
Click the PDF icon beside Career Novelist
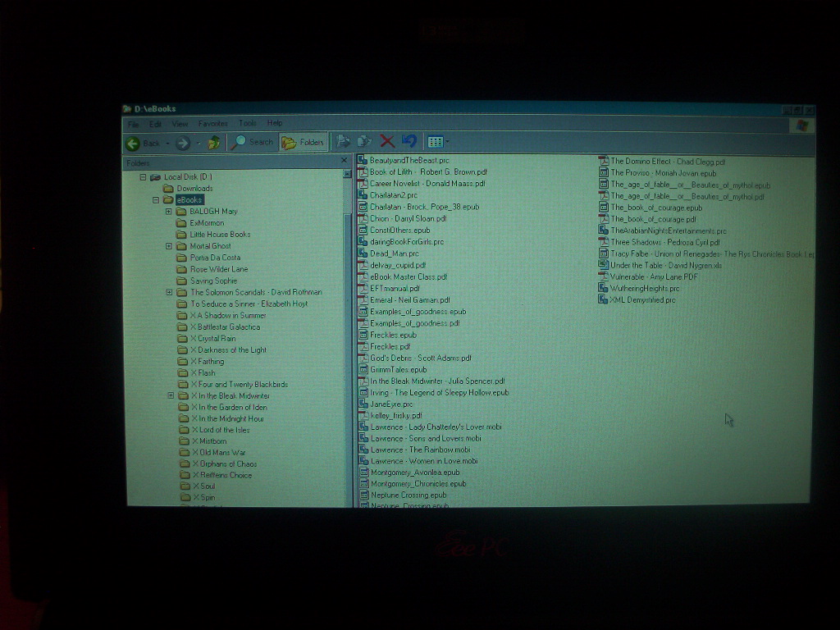point(363,183)
